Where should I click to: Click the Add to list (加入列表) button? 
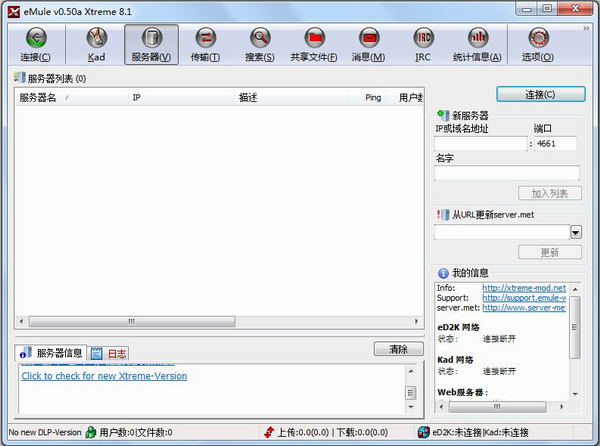550,193
